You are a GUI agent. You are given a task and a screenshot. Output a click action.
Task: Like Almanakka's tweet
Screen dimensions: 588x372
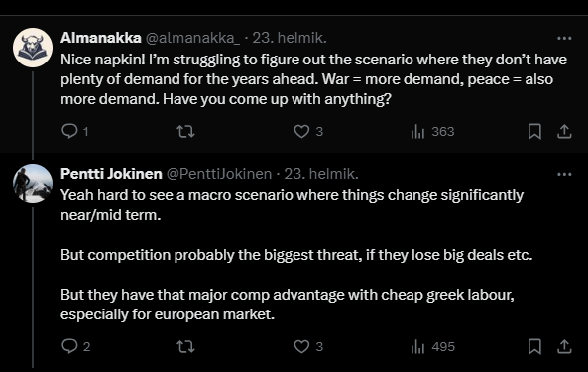tap(301, 131)
